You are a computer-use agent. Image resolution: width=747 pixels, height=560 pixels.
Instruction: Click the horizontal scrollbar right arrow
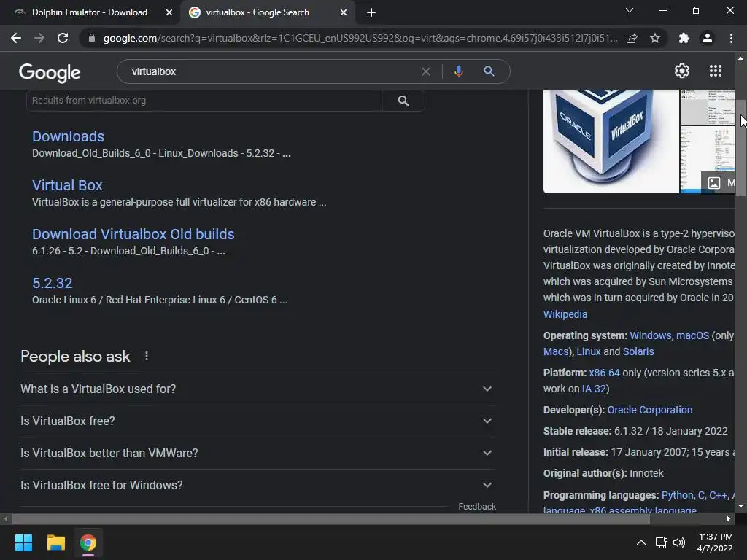click(x=729, y=519)
